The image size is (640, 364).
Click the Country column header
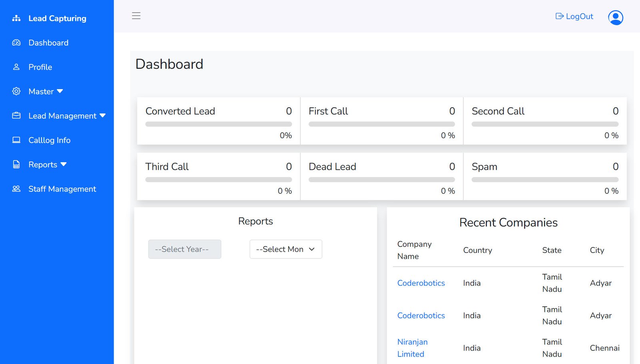[478, 250]
